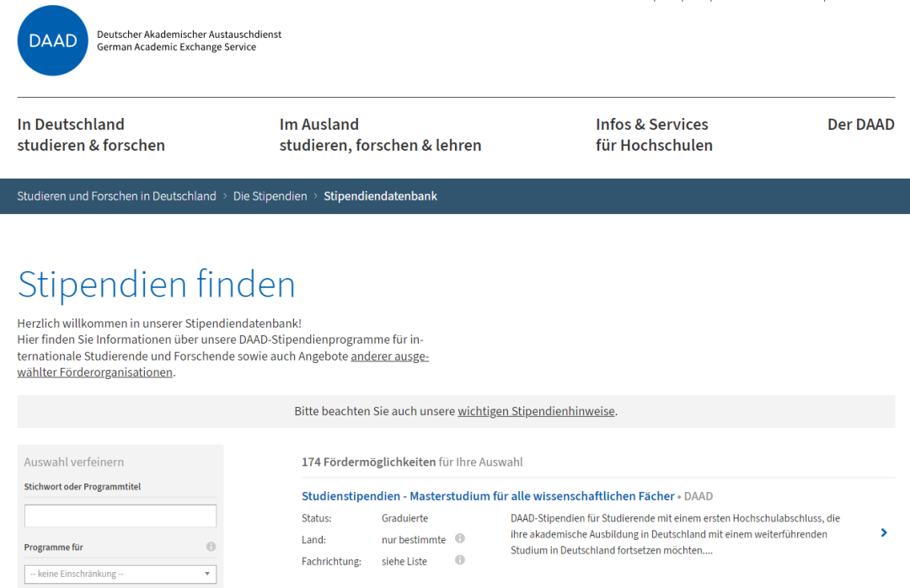Open In Deutschland studieren & forschen menu
The image size is (910, 588).
(x=91, y=135)
